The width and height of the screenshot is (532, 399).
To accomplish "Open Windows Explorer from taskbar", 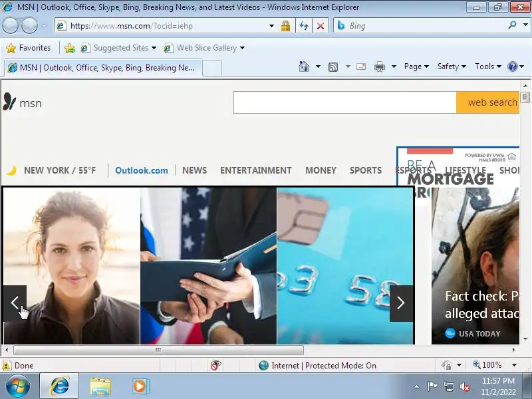I will [x=100, y=386].
